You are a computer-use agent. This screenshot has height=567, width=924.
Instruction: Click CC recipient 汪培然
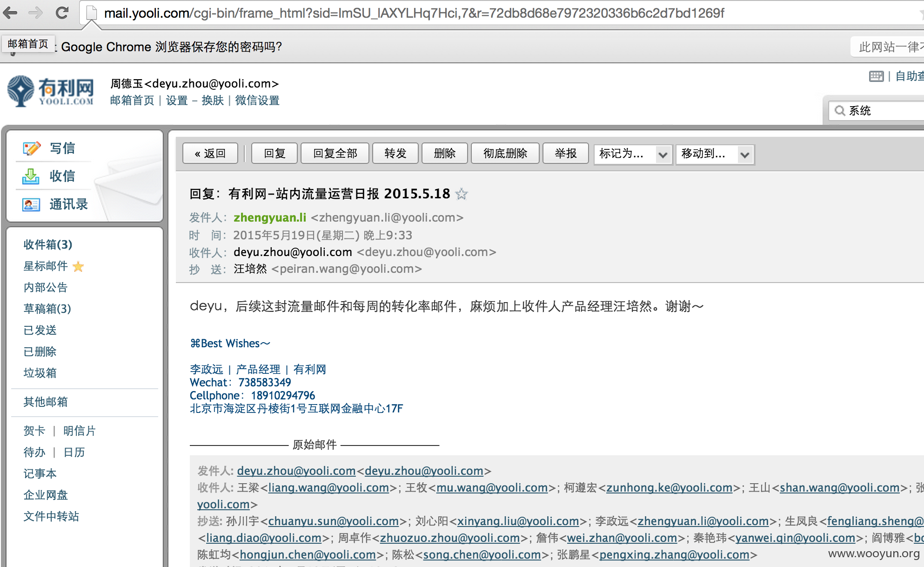[250, 269]
